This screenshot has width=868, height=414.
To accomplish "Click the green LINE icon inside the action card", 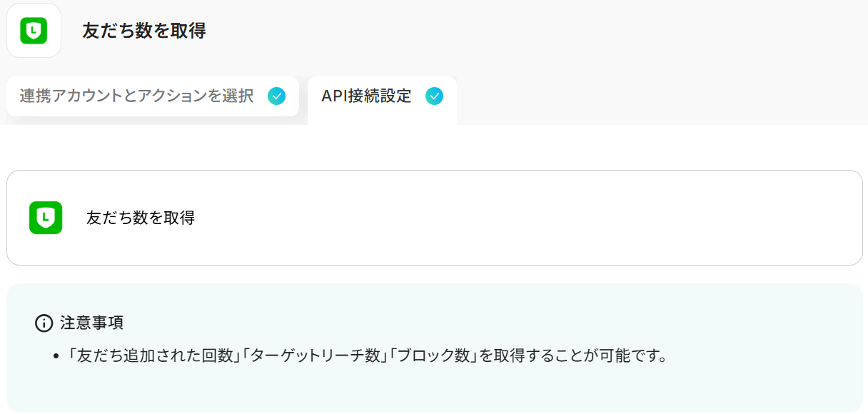I will (46, 218).
